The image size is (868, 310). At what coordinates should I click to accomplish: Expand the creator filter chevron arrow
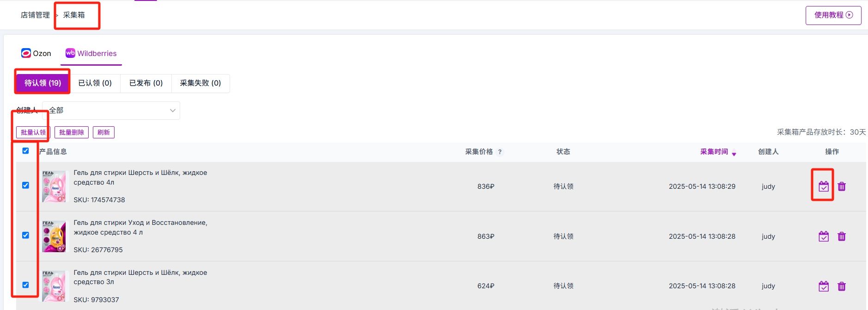click(x=172, y=111)
